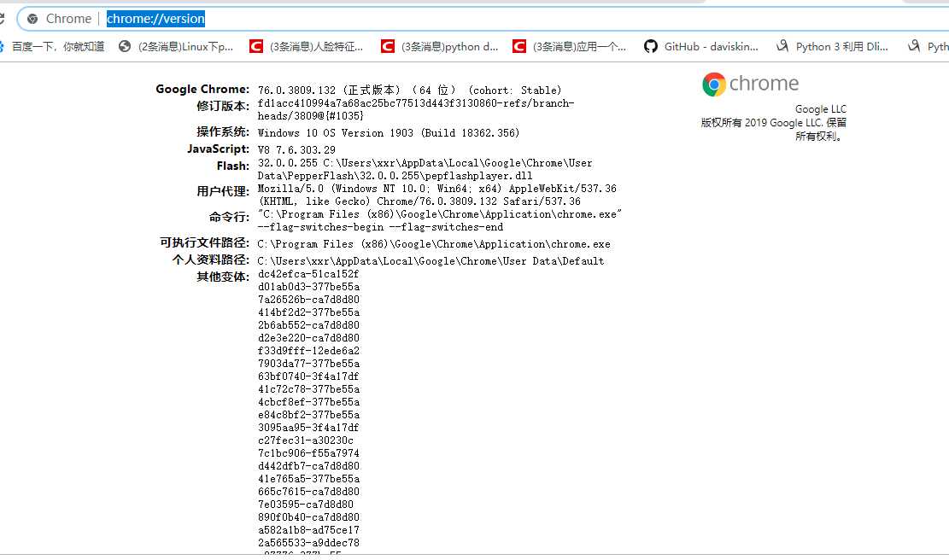This screenshot has height=560, width=949.
Task: Click variation dc42efca-51ca152f
Action: pos(308,274)
